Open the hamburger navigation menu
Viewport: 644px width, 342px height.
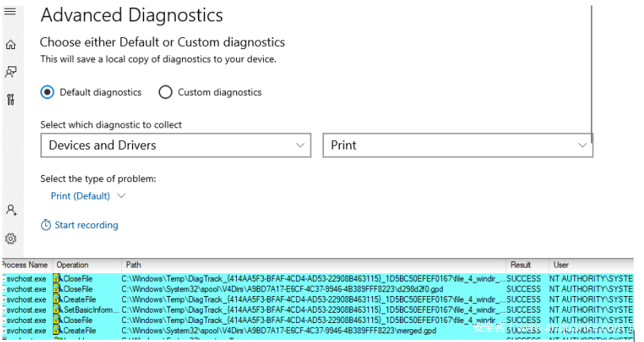(10, 11)
